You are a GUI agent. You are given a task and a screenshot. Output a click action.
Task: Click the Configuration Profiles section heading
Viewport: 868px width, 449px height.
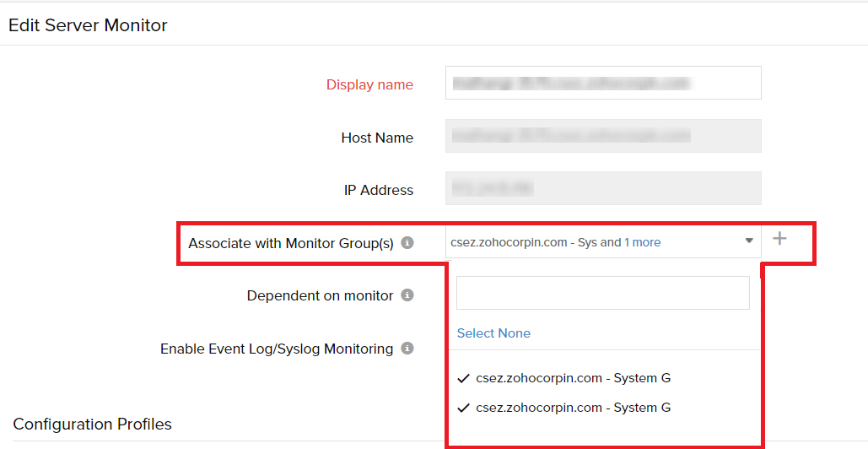(x=93, y=424)
